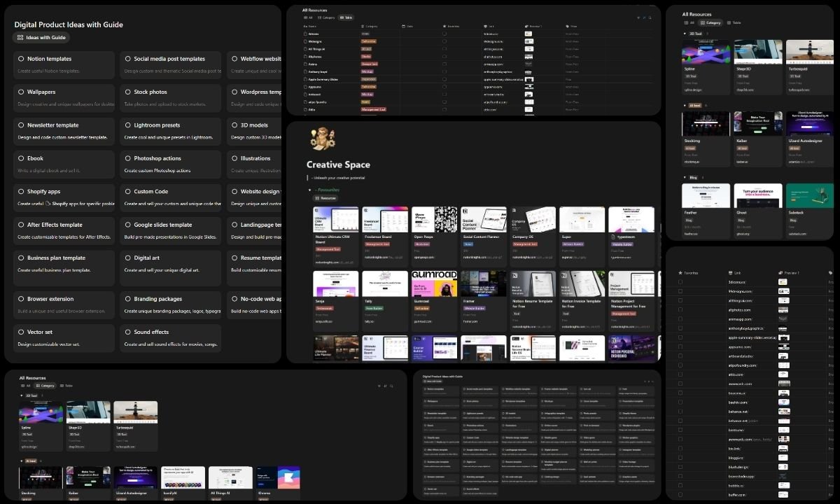Open the tally.so link on the Tally card
Viewport: 840px width, 504px height.
click(x=370, y=321)
